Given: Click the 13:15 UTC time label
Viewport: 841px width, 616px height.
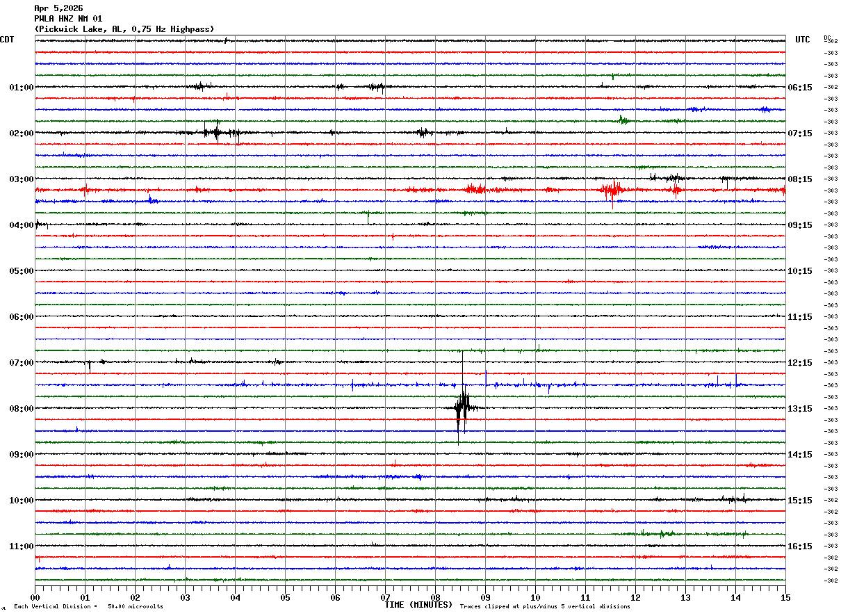Looking at the screenshot, I should tap(800, 409).
